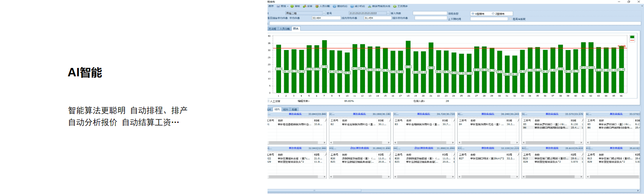Click the chart bar labeled 36.66
Screen dimensions: 644x194
click(408, 67)
